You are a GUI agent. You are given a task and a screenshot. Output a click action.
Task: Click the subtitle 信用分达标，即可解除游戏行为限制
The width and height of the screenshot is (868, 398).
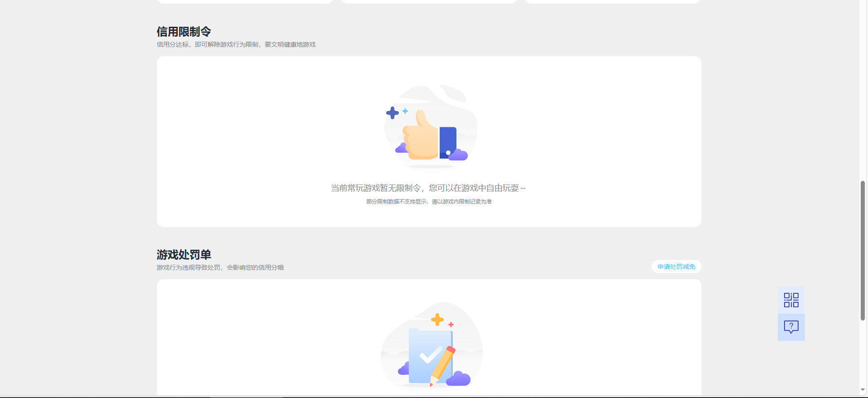point(208,44)
